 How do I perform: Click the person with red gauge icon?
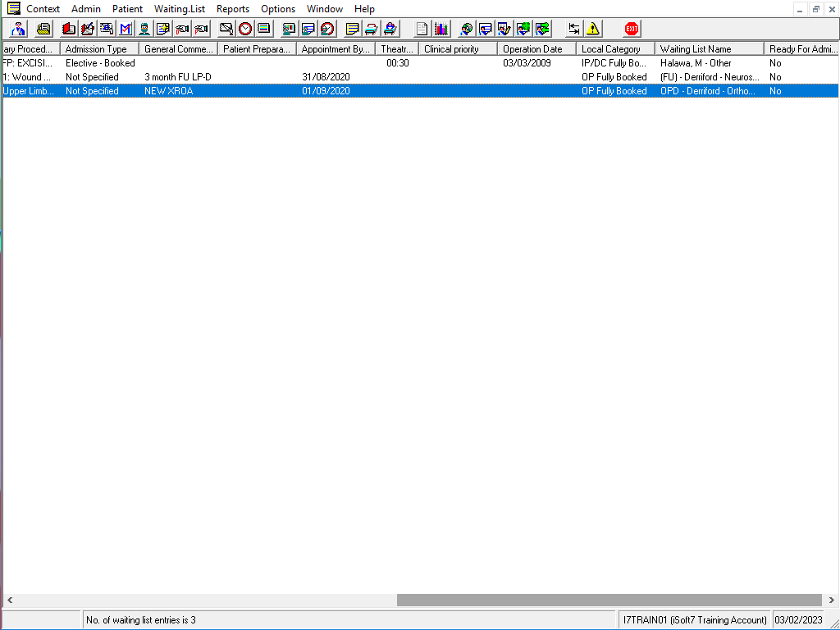coord(327,29)
